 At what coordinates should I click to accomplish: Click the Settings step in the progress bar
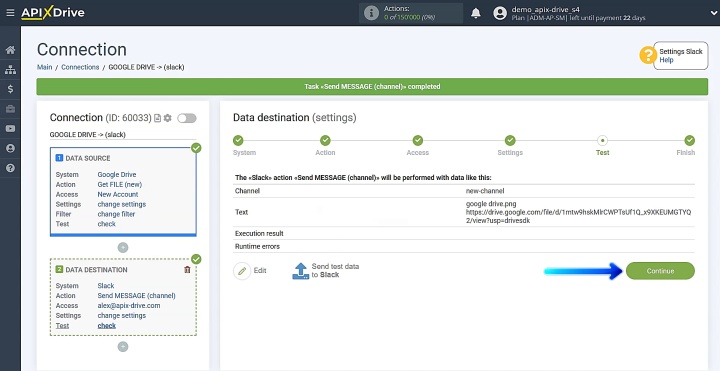click(x=510, y=141)
